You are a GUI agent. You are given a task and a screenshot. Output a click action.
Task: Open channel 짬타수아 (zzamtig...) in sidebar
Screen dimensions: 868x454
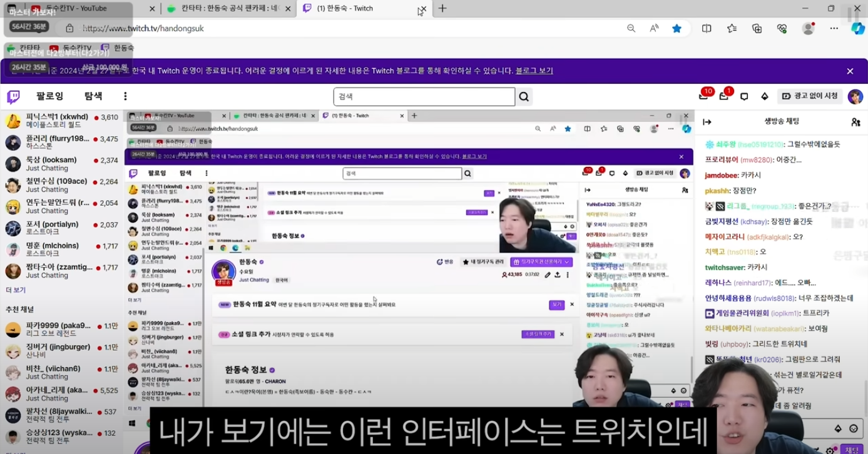click(61, 271)
